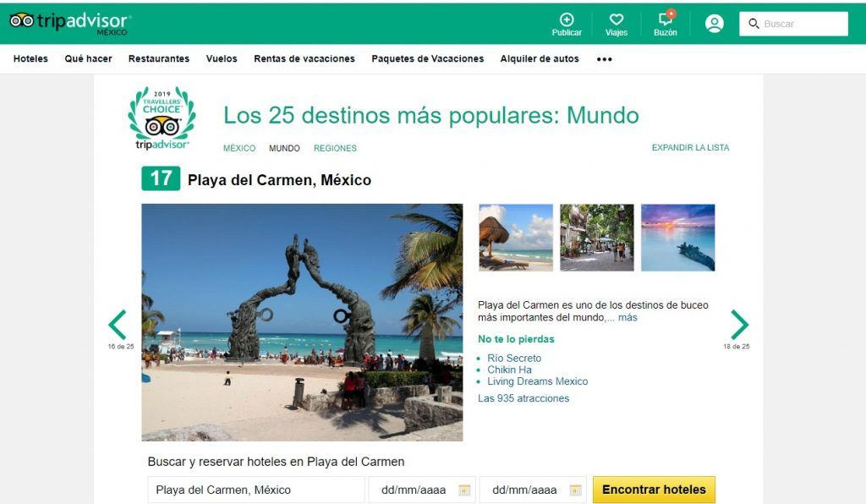866x504 pixels.
Task: Go to next destination with right arrow
Action: (739, 325)
